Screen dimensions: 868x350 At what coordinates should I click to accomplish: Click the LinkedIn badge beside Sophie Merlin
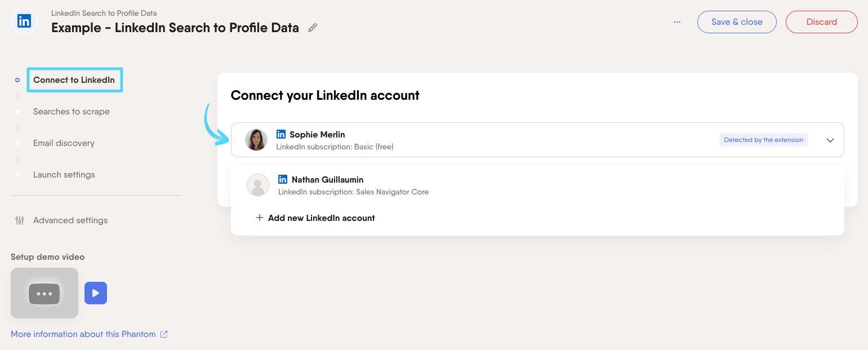281,134
